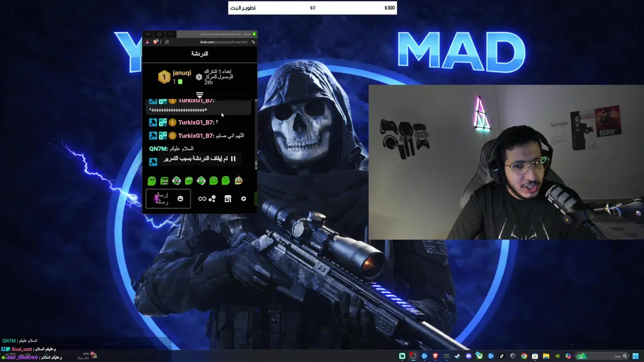The height and width of the screenshot is (362, 644).
Task: Open Google Chrome from the taskbar
Action: 524,356
